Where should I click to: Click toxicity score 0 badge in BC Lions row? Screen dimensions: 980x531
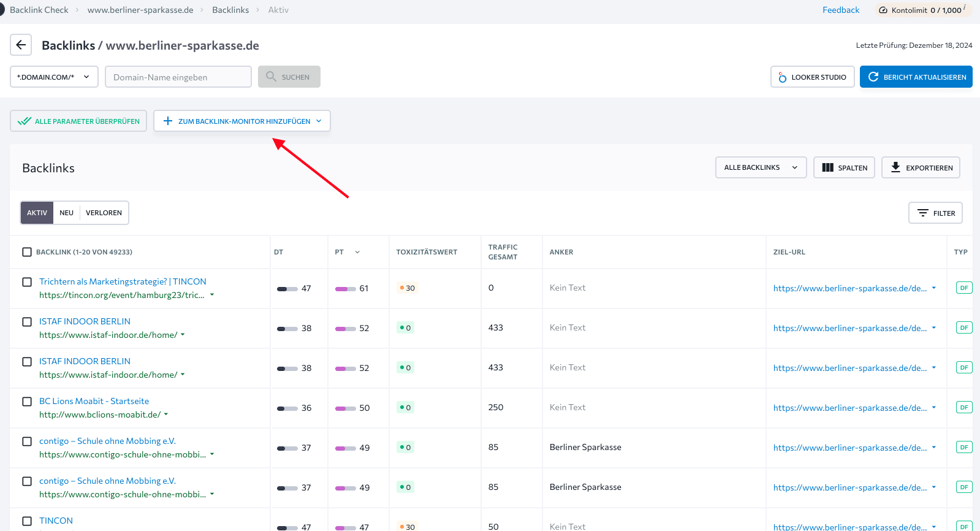(x=406, y=408)
